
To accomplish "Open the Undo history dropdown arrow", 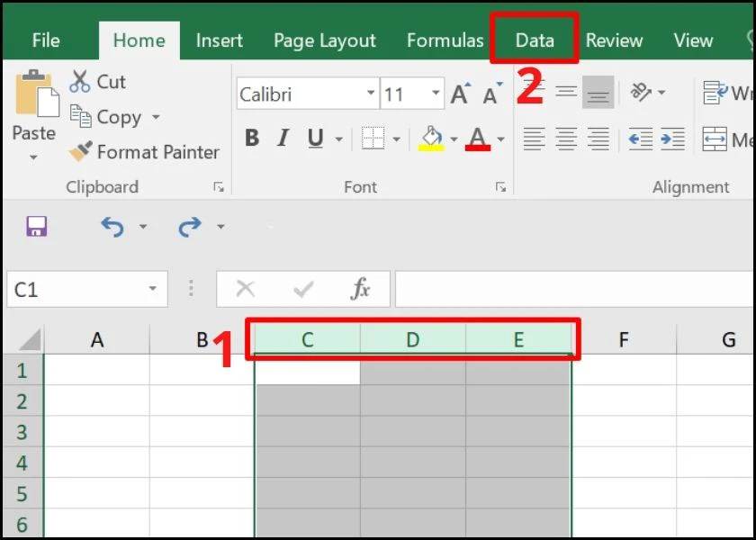I will 143,226.
